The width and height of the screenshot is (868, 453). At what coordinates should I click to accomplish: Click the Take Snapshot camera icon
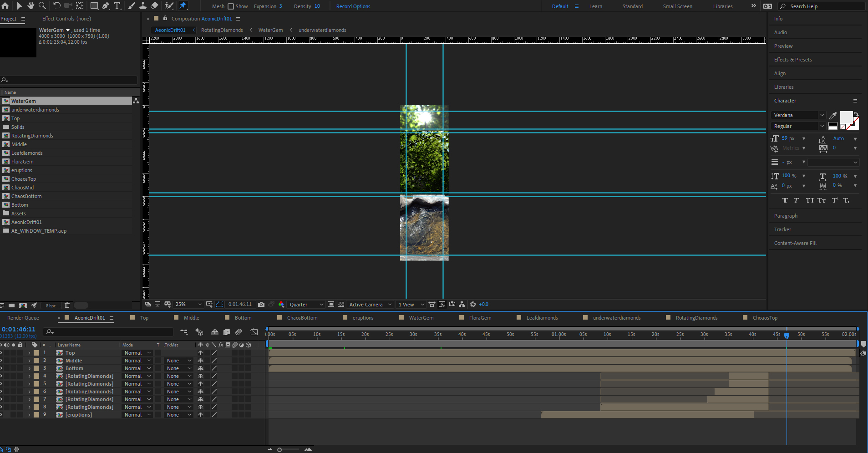[x=261, y=305]
